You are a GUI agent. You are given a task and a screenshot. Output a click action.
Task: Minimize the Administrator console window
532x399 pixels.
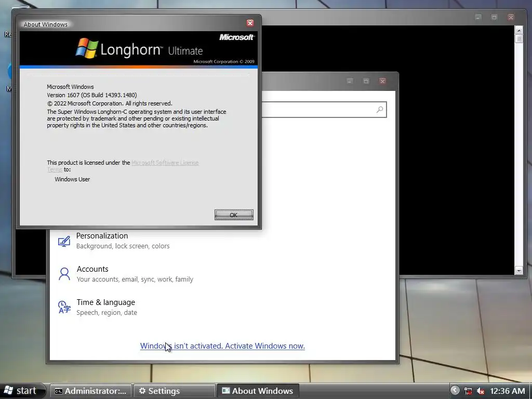tap(478, 17)
